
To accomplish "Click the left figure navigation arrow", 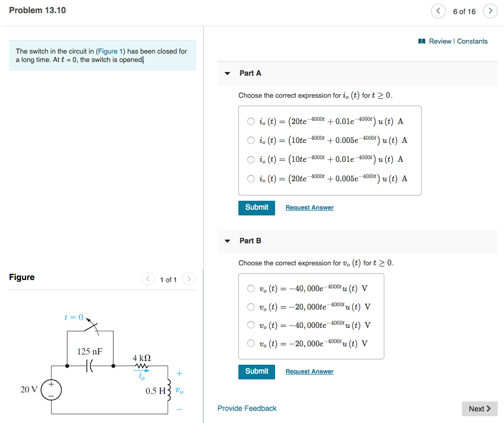I will pos(148,279).
